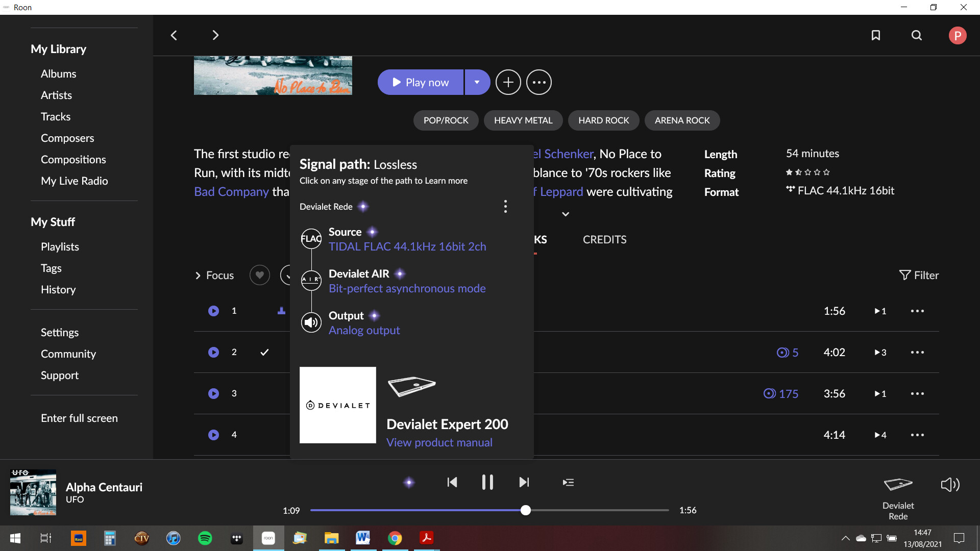The height and width of the screenshot is (551, 980).
Task: Open the play queue icon
Action: pyautogui.click(x=568, y=482)
